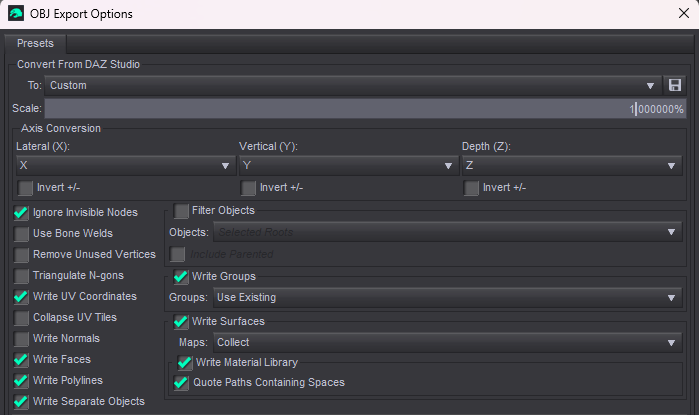This screenshot has width=699, height=415.
Task: Switch to the Presets tab
Action: 35,43
